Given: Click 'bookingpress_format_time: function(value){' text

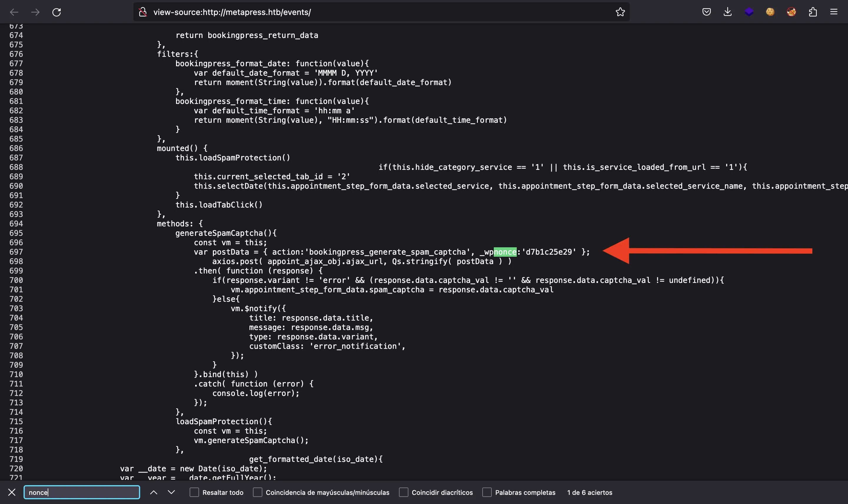Looking at the screenshot, I should [x=272, y=101].
